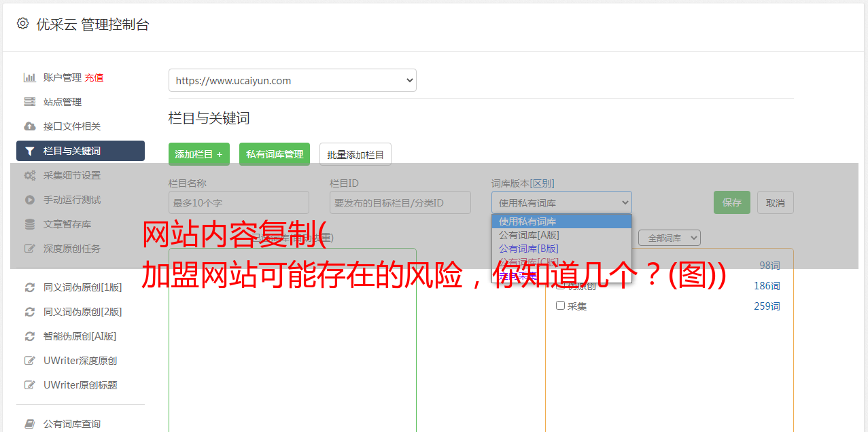Click the 批量添加栏目 button
This screenshot has width=868, height=432.
(x=355, y=154)
